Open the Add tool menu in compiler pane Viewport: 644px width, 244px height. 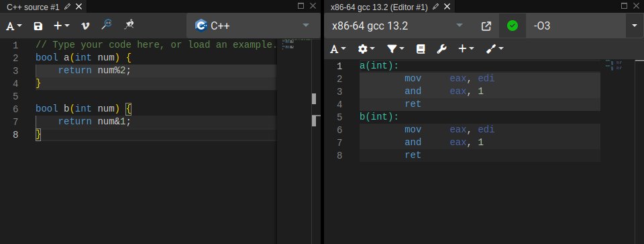coord(495,49)
